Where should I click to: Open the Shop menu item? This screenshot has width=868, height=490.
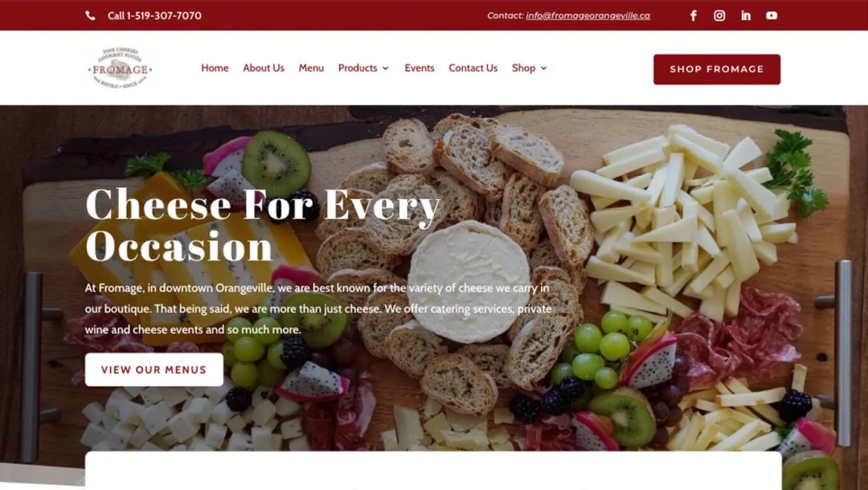(523, 68)
